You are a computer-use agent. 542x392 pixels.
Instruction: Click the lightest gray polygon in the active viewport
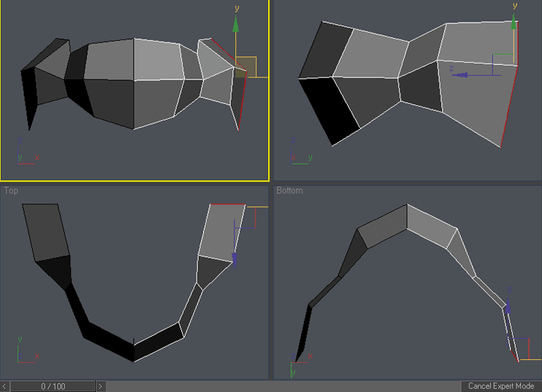click(x=157, y=58)
